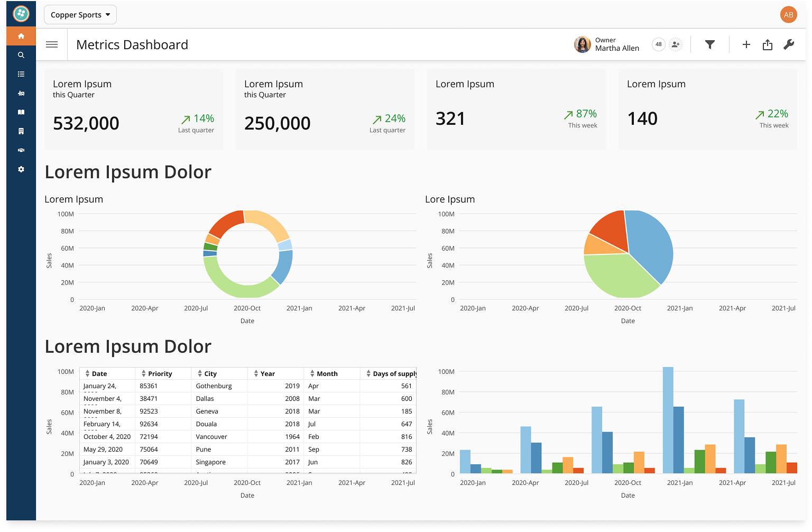
Task: Open the AB user avatar
Action: [788, 15]
